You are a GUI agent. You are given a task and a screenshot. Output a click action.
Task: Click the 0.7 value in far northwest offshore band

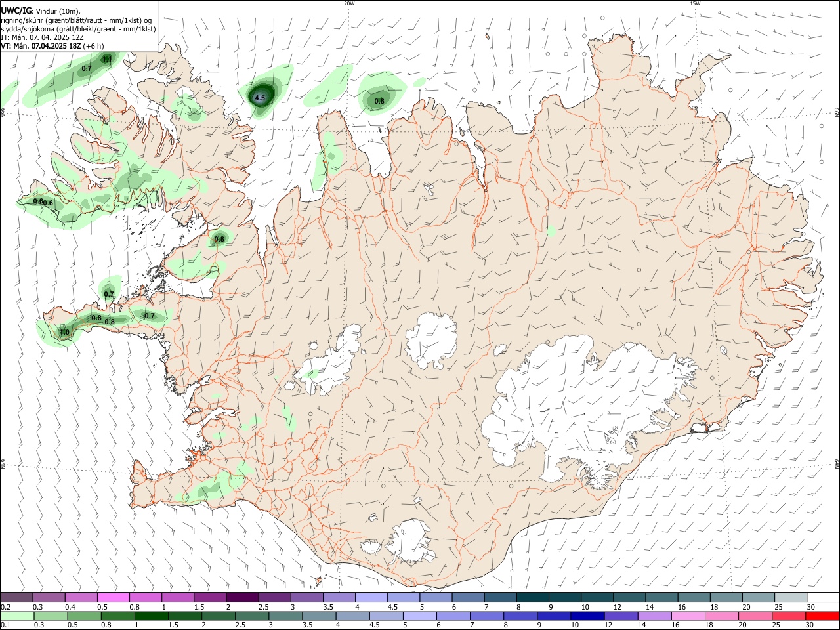(x=87, y=69)
